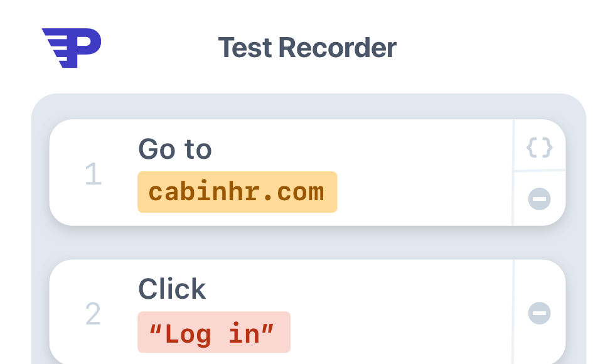
Task: Click white space right of cabinhr.com badge
Action: [424, 192]
